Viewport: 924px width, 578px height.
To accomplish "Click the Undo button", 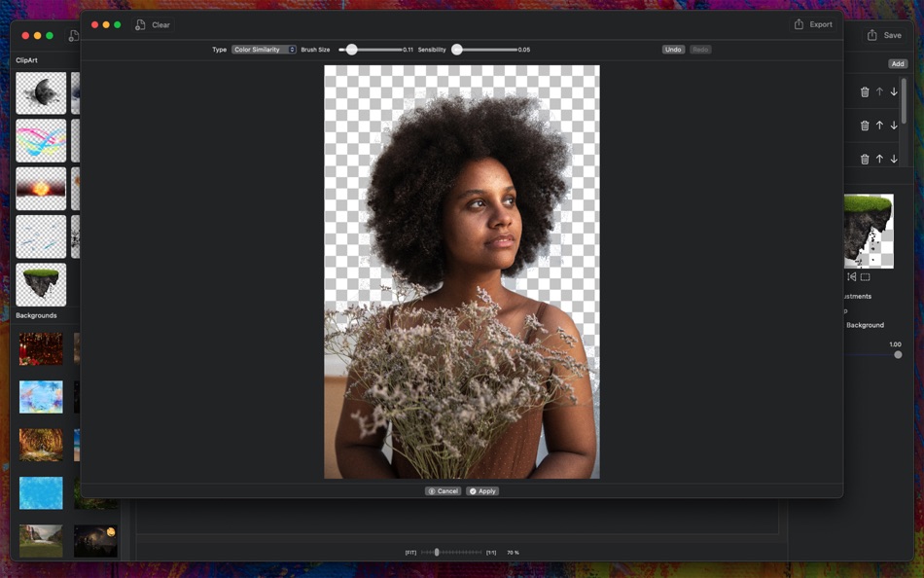I will click(673, 50).
